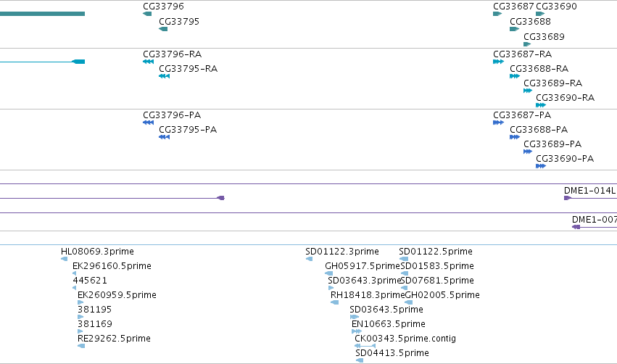Select the CG33795 gene arrow
Image resolution: width=617 pixels, height=364 pixels.
(x=163, y=29)
